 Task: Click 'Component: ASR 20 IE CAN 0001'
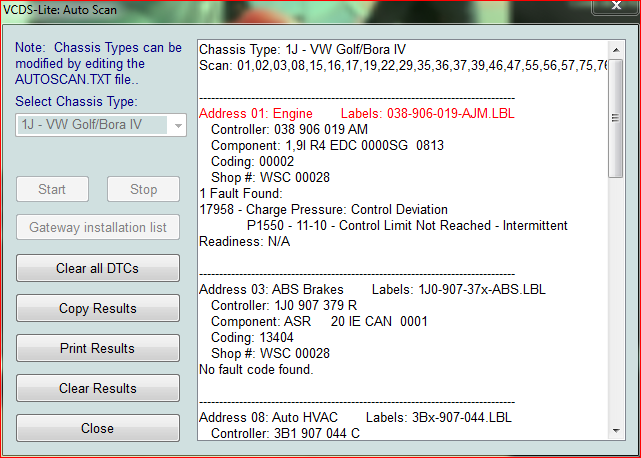[x=319, y=321]
